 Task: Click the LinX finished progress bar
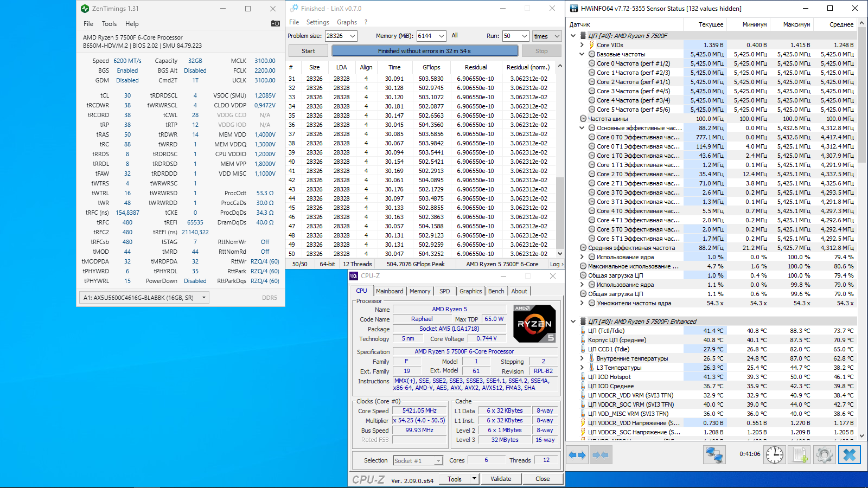coord(425,51)
